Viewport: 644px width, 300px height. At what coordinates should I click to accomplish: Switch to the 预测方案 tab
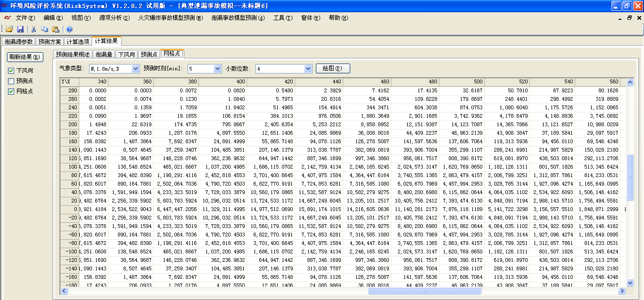click(x=50, y=42)
